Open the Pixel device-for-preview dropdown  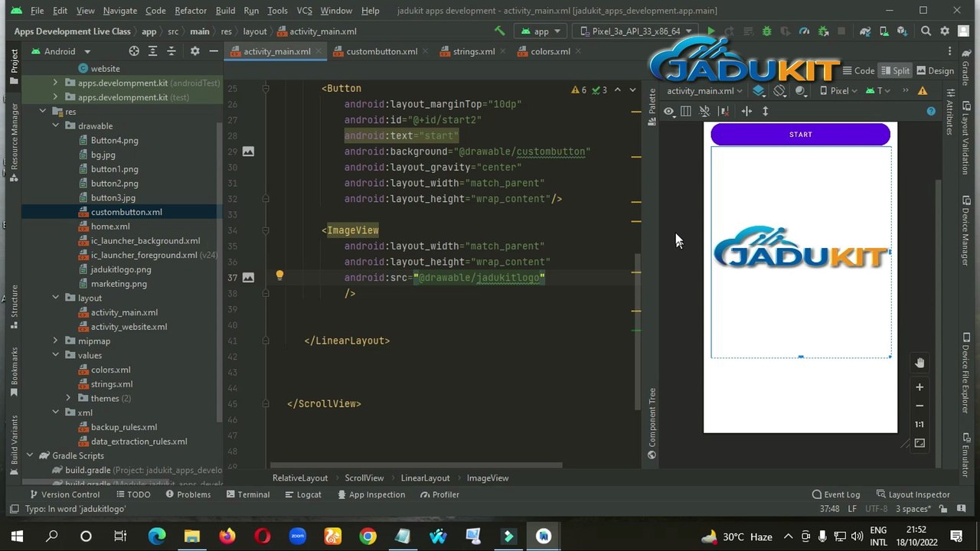click(838, 90)
